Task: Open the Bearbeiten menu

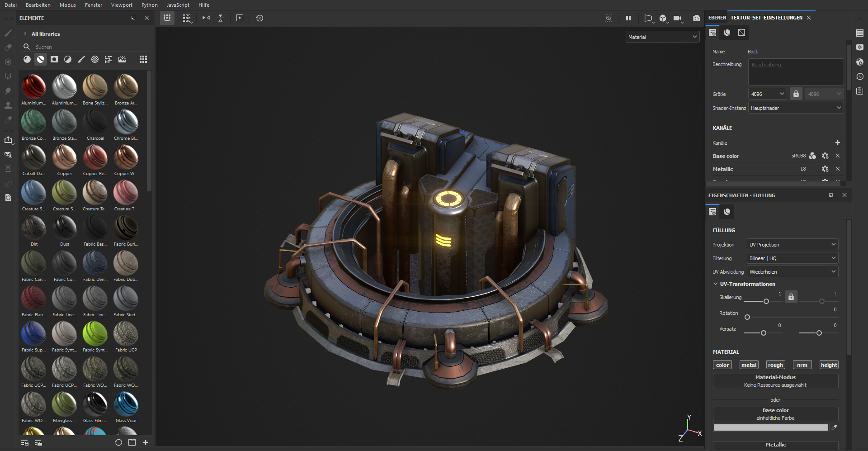Action: click(x=38, y=5)
